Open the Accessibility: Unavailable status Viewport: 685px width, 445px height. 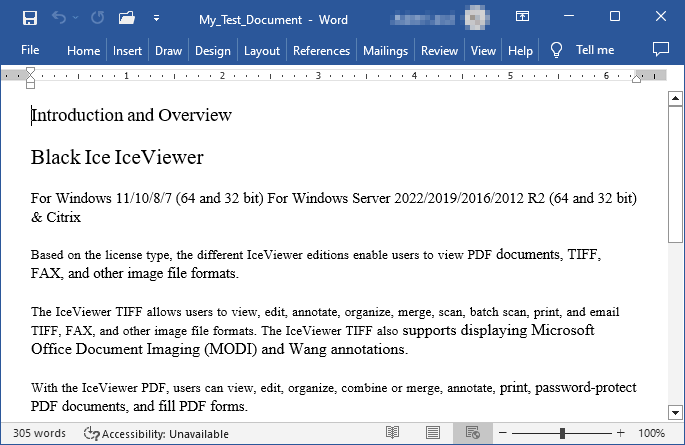pos(156,434)
